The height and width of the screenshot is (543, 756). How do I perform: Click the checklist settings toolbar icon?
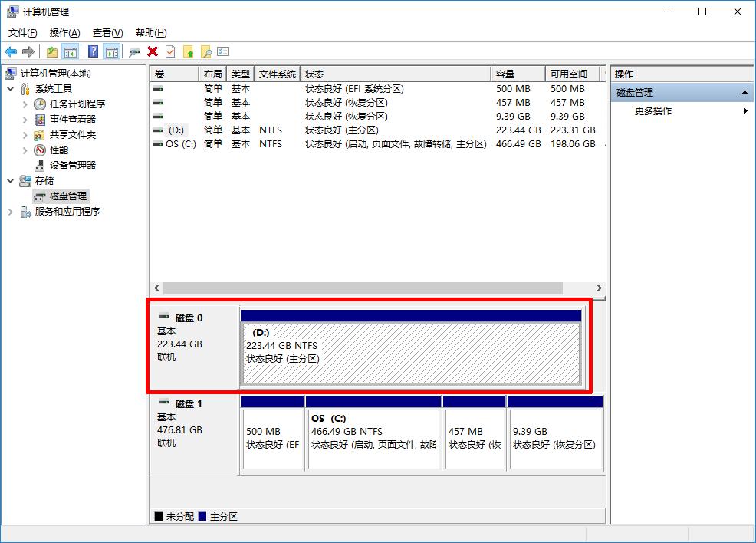(x=223, y=51)
